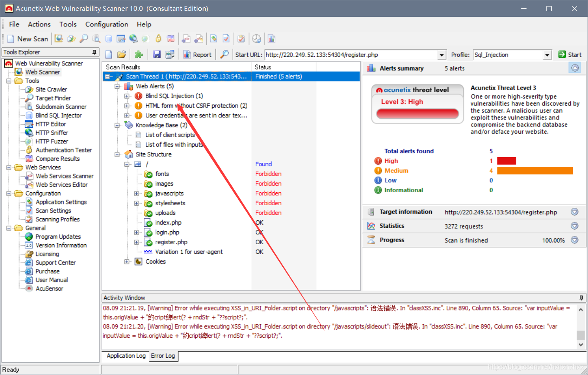
Task: Save scan results with the floppy disk icon
Action: tap(157, 55)
